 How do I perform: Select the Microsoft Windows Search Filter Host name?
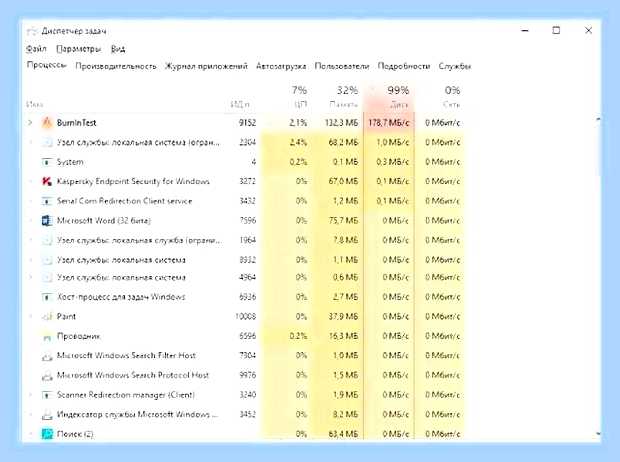[x=126, y=356]
